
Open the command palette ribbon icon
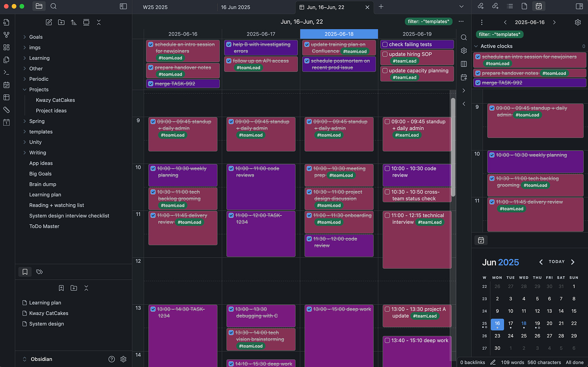click(x=6, y=72)
